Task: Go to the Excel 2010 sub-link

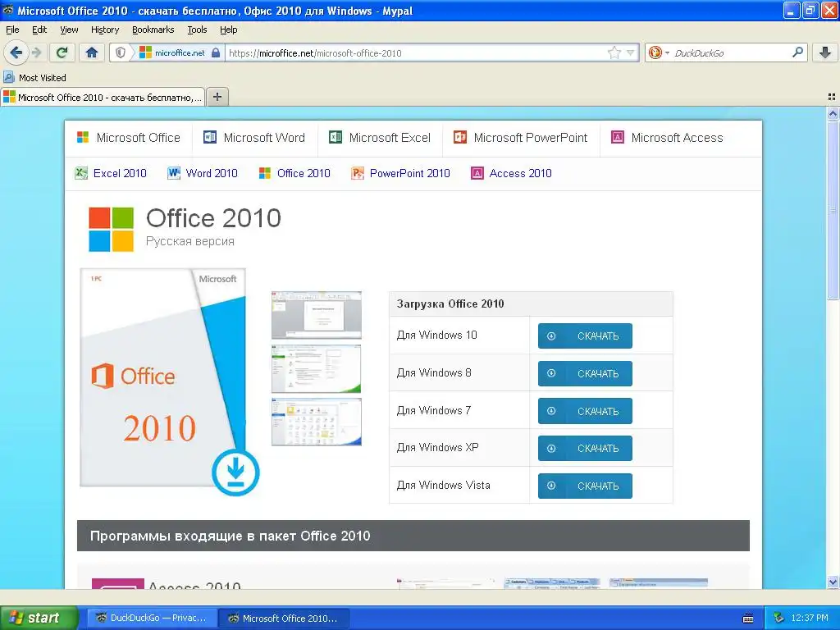Action: (111, 173)
